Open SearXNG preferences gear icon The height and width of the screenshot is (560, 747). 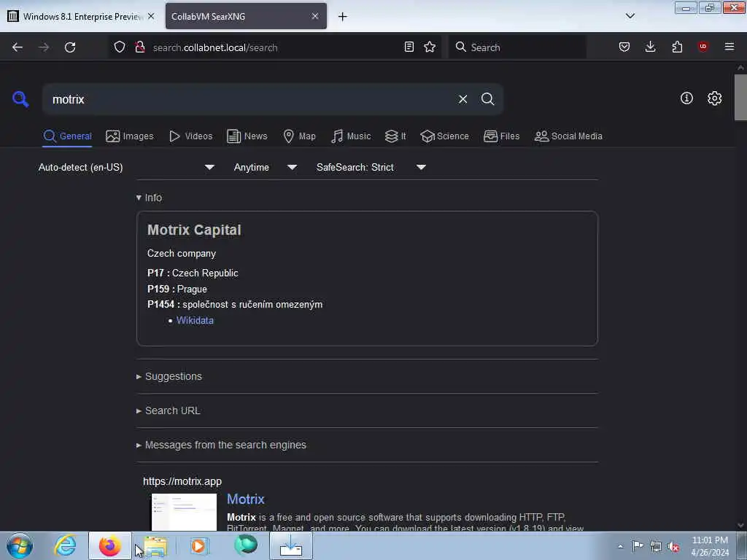(x=714, y=98)
